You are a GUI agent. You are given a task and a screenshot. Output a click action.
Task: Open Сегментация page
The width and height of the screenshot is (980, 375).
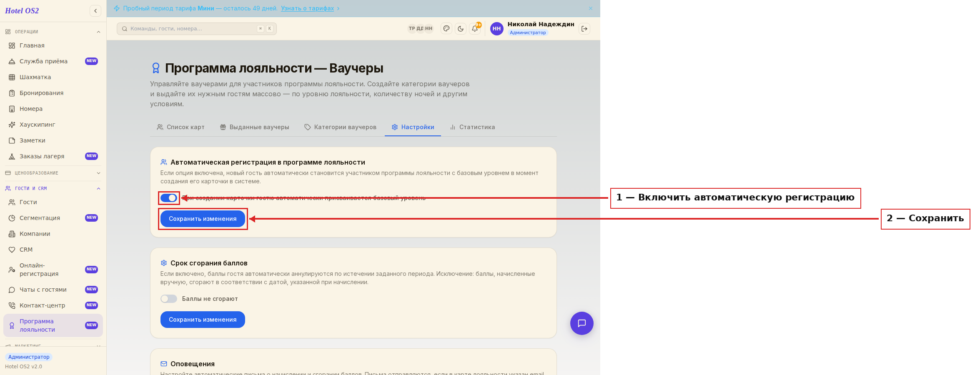(x=53, y=218)
